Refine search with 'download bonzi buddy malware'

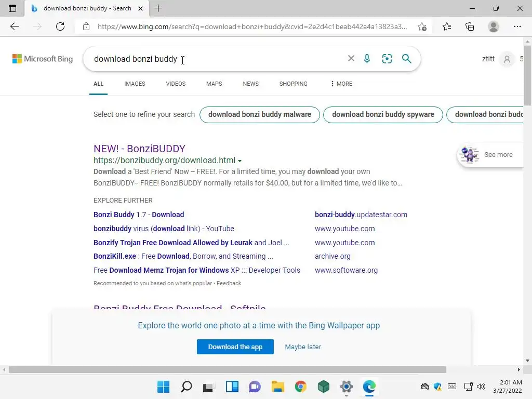260,115
